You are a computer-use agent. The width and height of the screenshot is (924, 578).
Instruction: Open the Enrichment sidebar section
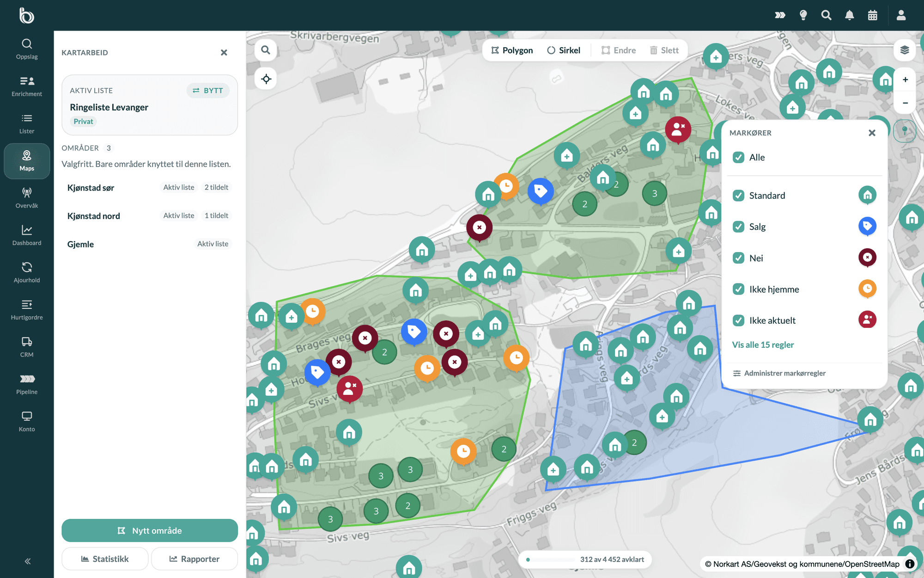coord(27,86)
